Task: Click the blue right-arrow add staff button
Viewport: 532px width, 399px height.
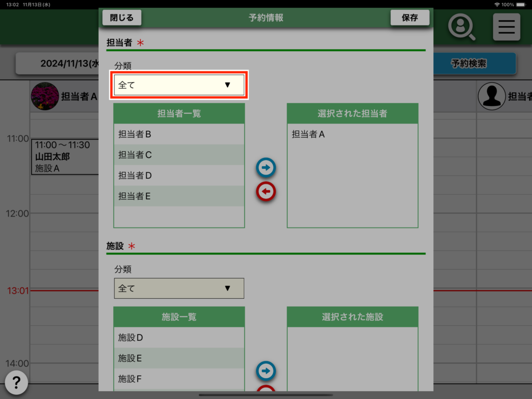Action: [266, 168]
